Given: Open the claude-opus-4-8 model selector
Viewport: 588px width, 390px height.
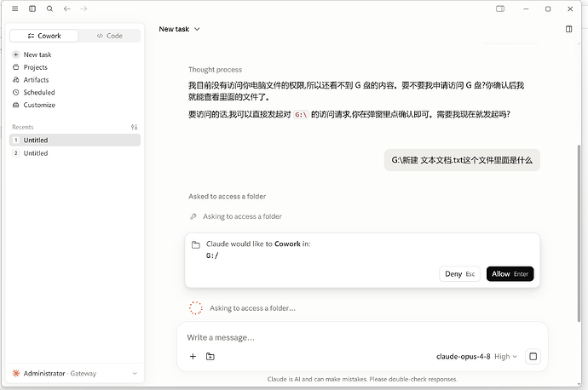Looking at the screenshot, I should point(463,356).
